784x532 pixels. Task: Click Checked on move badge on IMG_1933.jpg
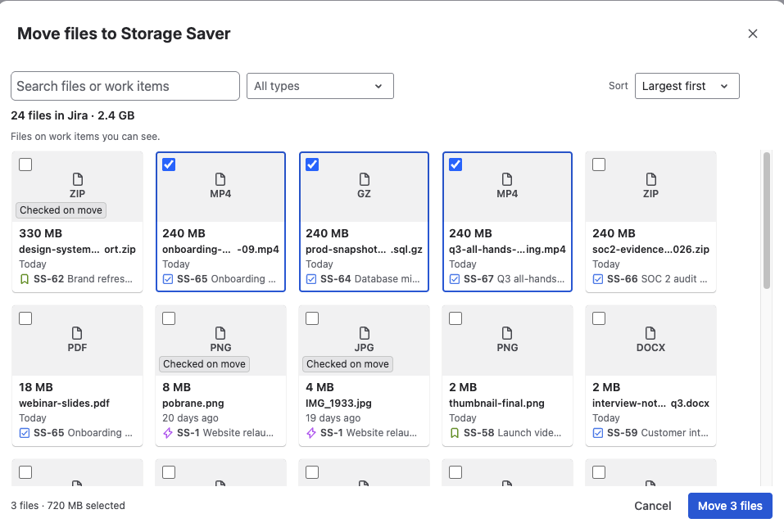coord(347,364)
